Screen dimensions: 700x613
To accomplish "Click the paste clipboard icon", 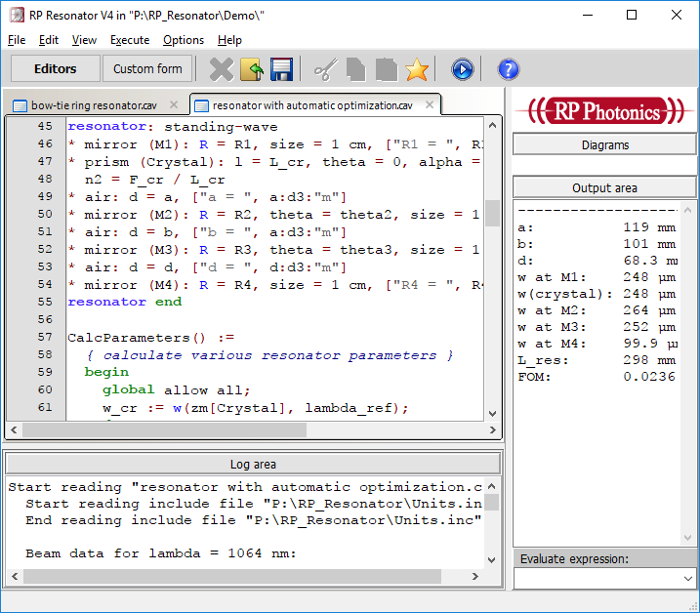I will coord(387,69).
